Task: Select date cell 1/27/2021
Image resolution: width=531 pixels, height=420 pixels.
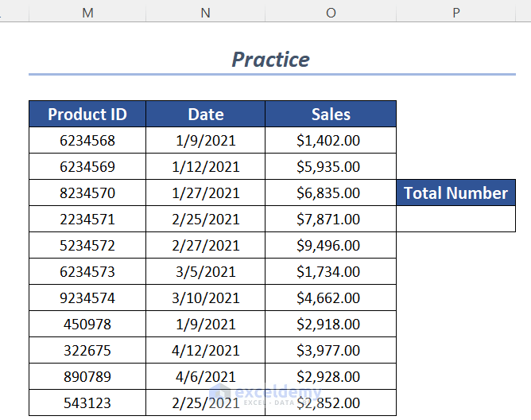Action: [206, 192]
